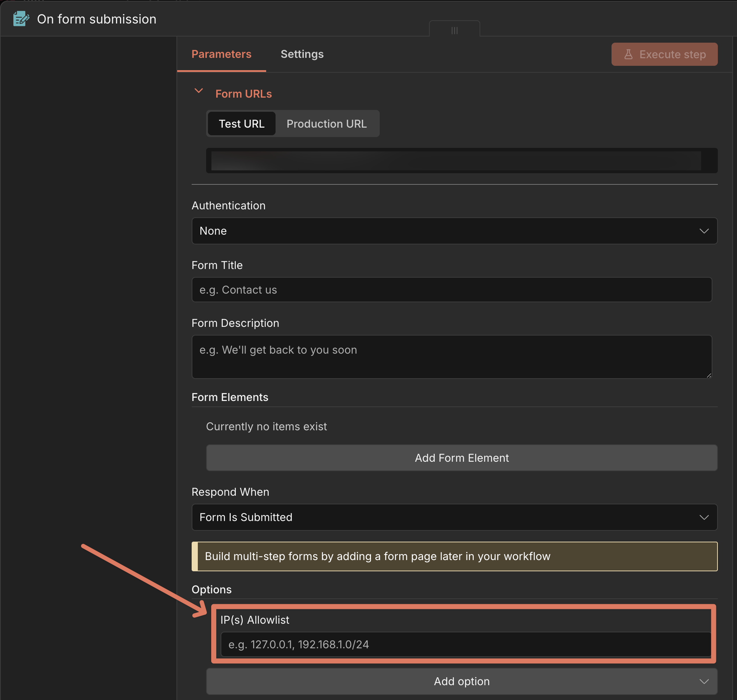Click the Form Description text area
This screenshot has height=700, width=737.
[452, 357]
